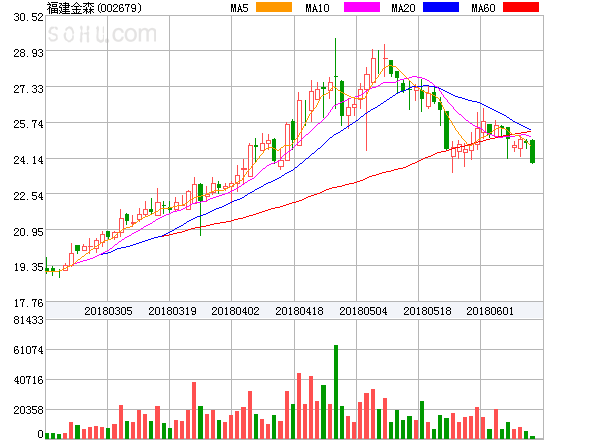Click the 25.74 price axis label
The image size is (600, 440).
[x=28, y=124]
